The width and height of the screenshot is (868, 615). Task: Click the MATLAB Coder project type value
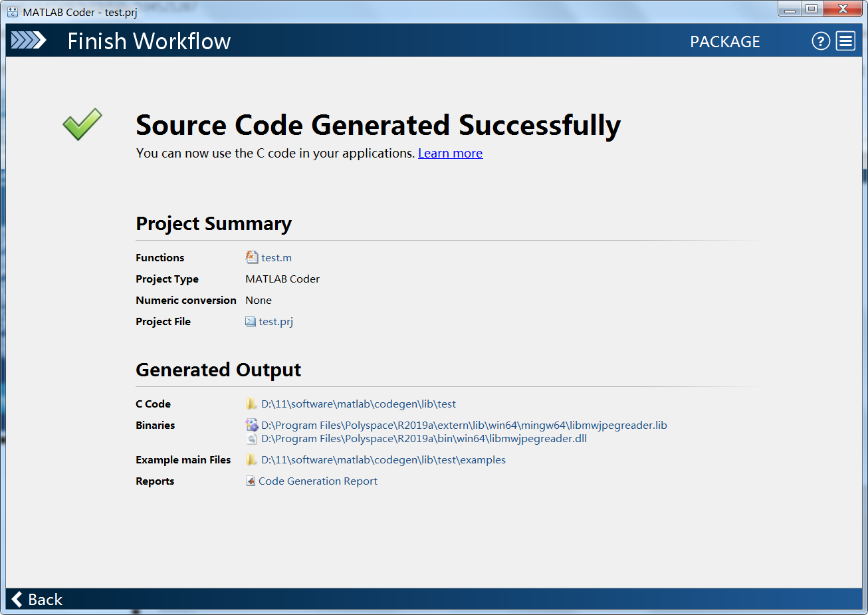(282, 279)
